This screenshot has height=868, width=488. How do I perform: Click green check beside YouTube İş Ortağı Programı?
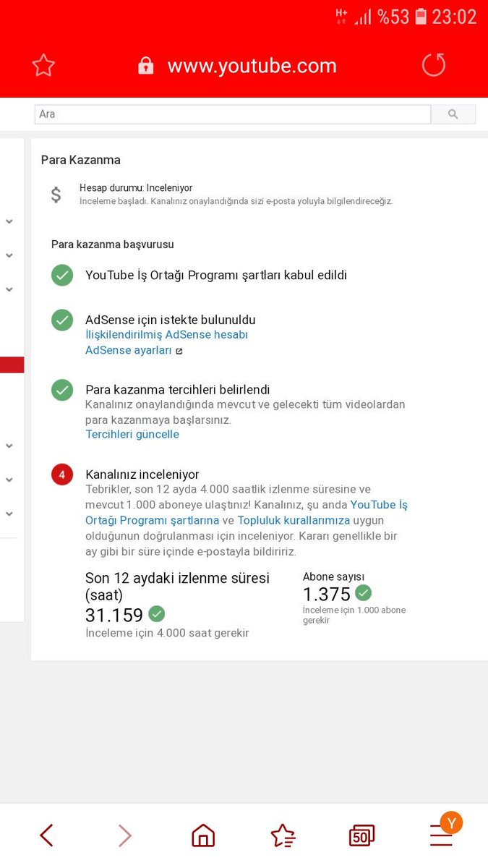(x=62, y=275)
